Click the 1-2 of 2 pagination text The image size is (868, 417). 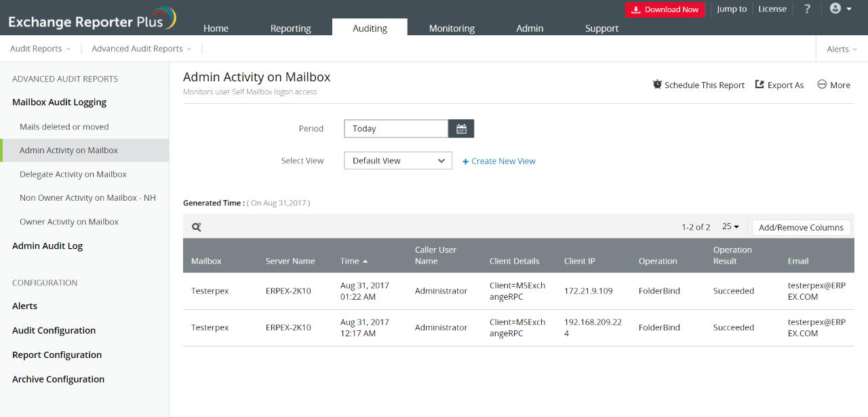696,227
